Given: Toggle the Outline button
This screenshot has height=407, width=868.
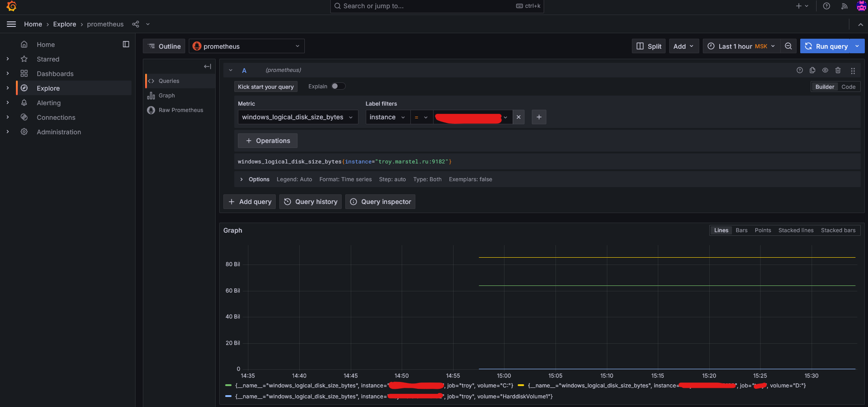Looking at the screenshot, I should (x=164, y=46).
